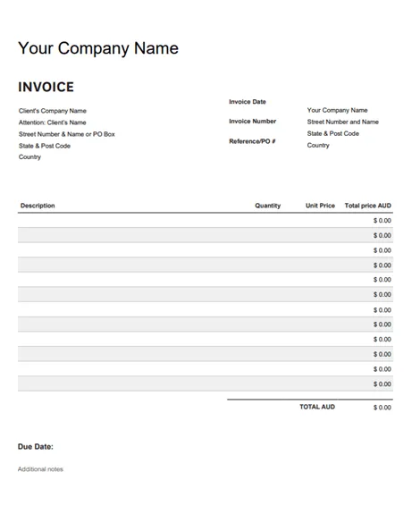Click the Invoice Date label
Viewport: 420px width, 531px height.
click(x=248, y=102)
